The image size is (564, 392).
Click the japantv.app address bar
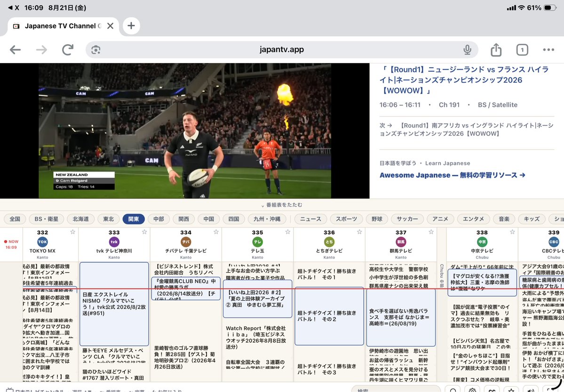click(282, 49)
